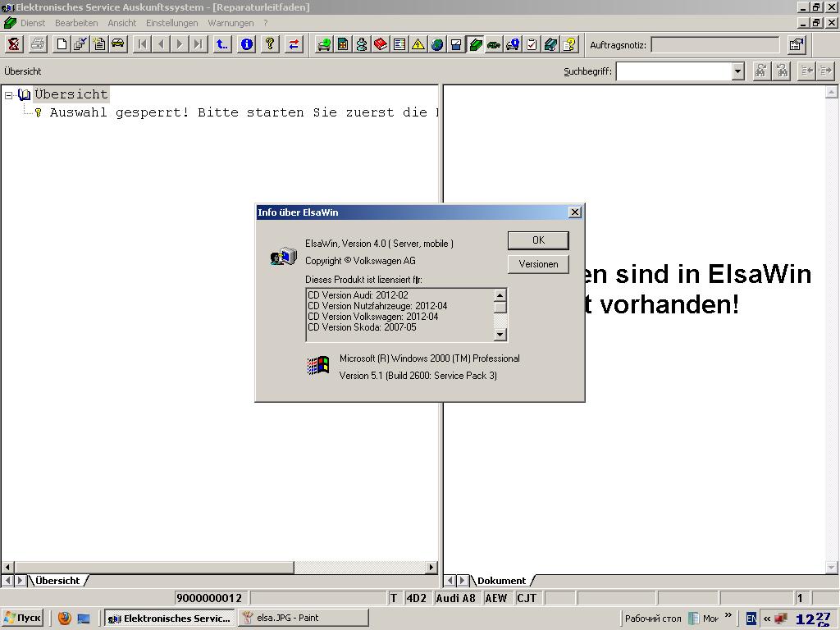Open the Bearbeiten menu
This screenshot has width=840, height=630.
tap(76, 23)
